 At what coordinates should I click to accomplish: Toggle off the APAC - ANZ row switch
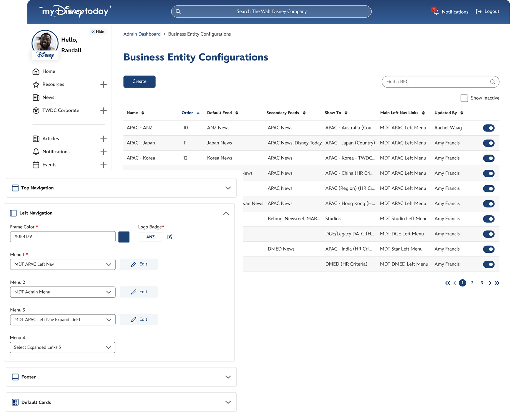click(x=489, y=128)
